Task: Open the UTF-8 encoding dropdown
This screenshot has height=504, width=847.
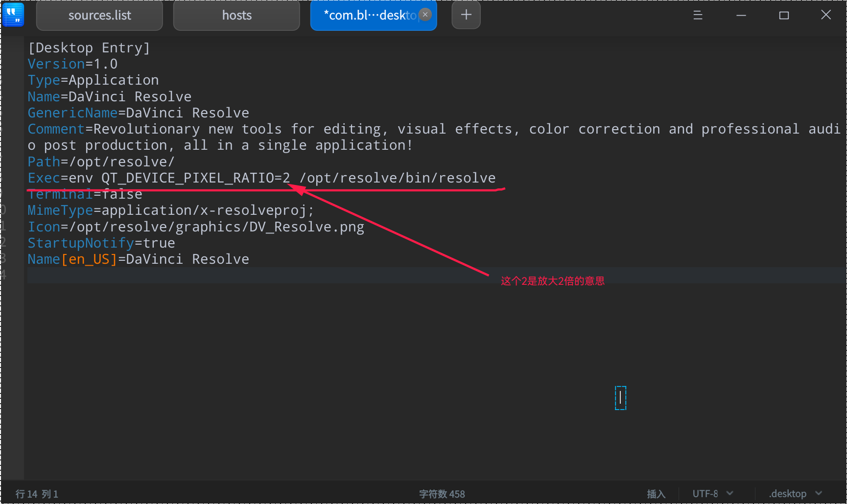Action: point(712,494)
